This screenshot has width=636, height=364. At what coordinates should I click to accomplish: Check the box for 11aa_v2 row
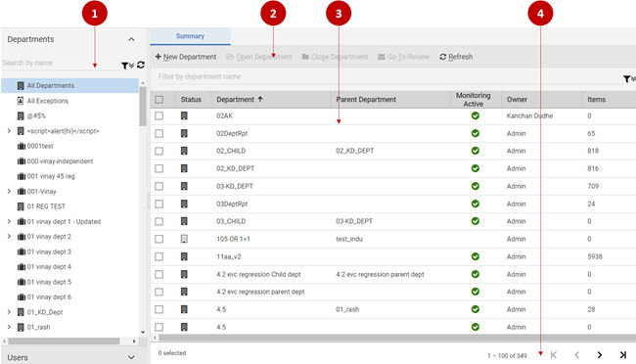click(159, 256)
